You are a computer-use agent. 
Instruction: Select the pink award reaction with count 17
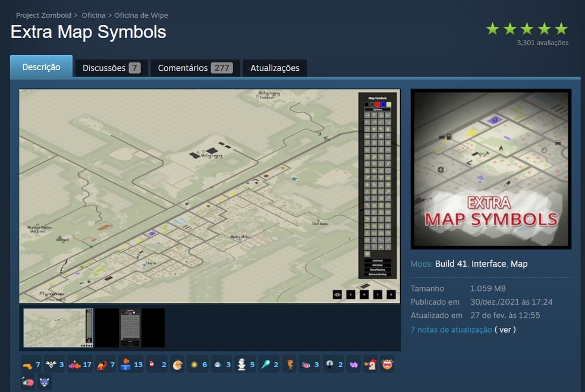[x=80, y=365]
